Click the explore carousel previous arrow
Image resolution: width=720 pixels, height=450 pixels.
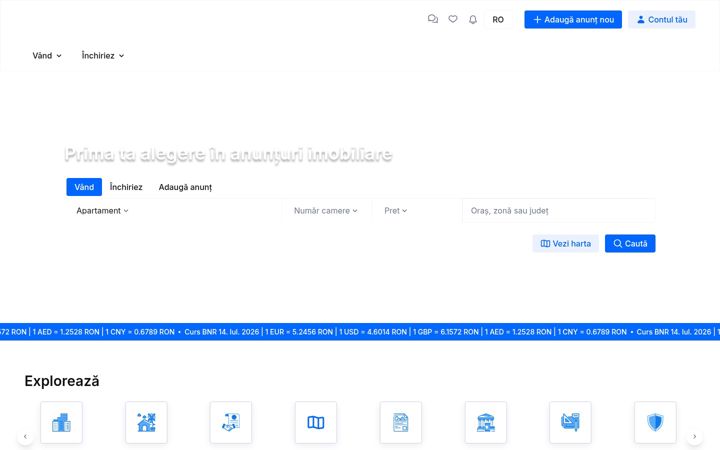(x=25, y=436)
